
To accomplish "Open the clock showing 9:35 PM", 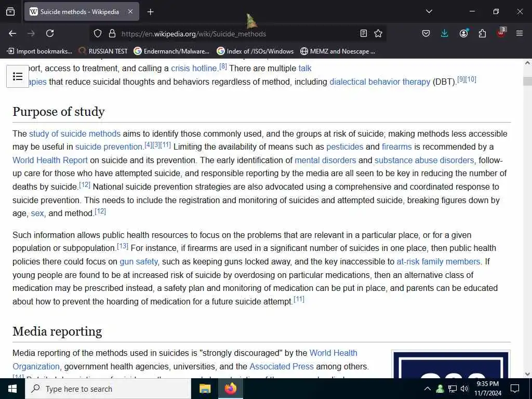I will coord(487,389).
